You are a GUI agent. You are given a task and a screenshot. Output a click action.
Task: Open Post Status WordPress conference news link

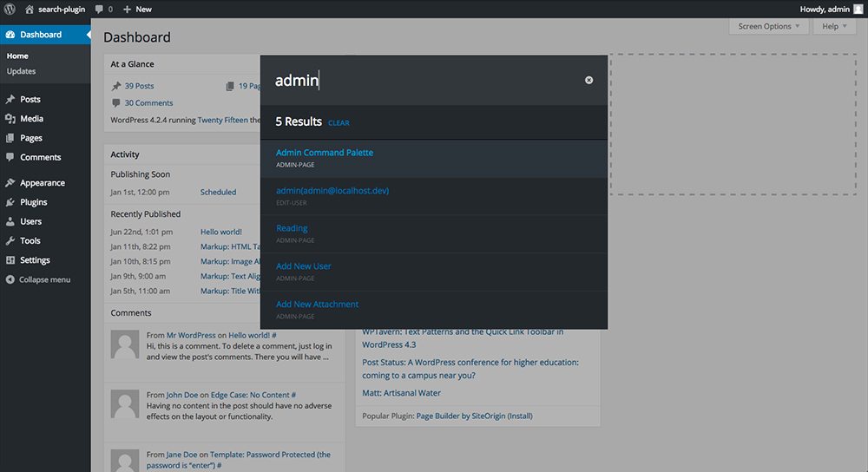[470, 369]
